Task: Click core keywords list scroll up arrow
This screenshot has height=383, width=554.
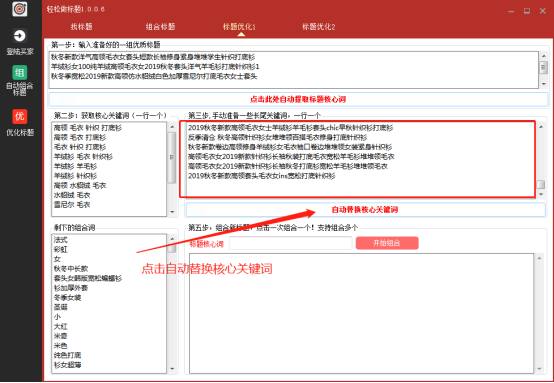Action: pyautogui.click(x=172, y=127)
